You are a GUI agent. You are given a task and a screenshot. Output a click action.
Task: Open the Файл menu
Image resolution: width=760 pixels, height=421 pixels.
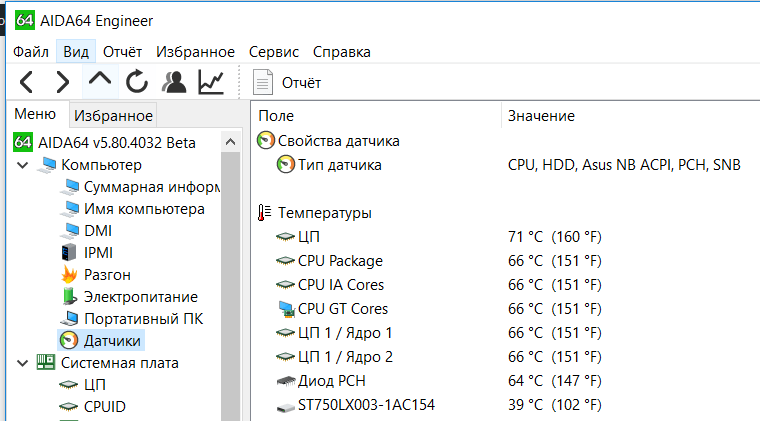pyautogui.click(x=31, y=52)
